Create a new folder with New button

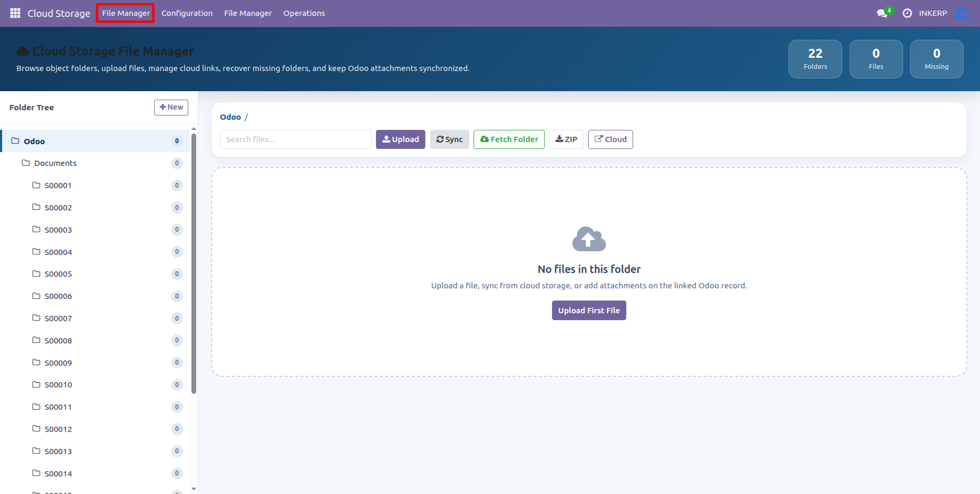(x=171, y=107)
